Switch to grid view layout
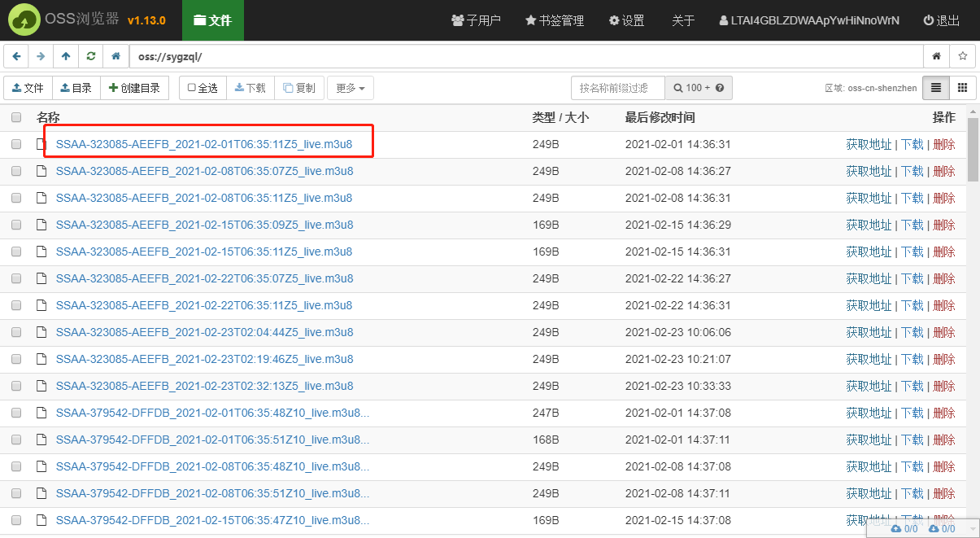This screenshot has height=538, width=980. pos(962,87)
